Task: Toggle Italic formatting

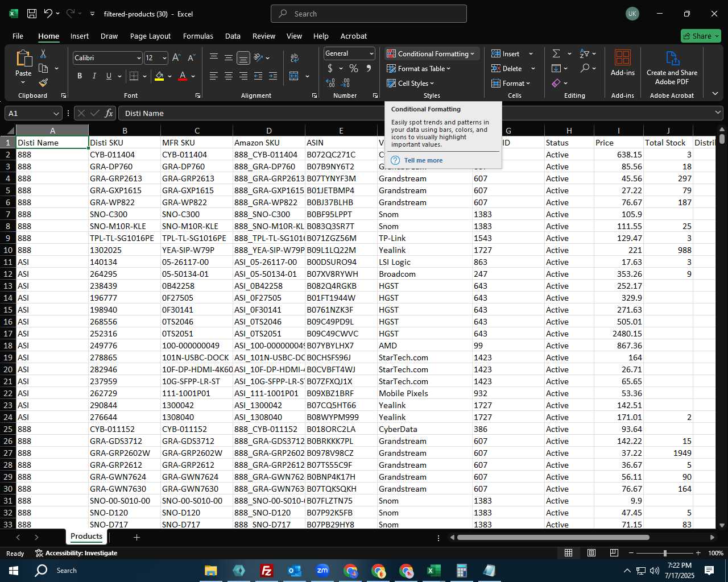Action: 94,76
